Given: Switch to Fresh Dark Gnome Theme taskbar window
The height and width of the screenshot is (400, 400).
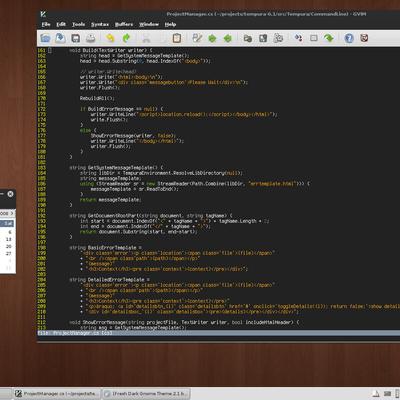Looking at the screenshot, I should (x=146, y=394).
